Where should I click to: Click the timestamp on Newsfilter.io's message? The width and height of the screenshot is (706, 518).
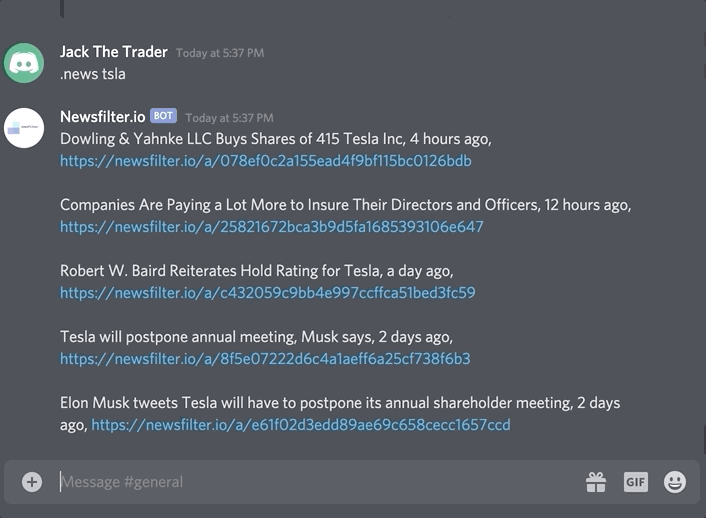point(229,118)
